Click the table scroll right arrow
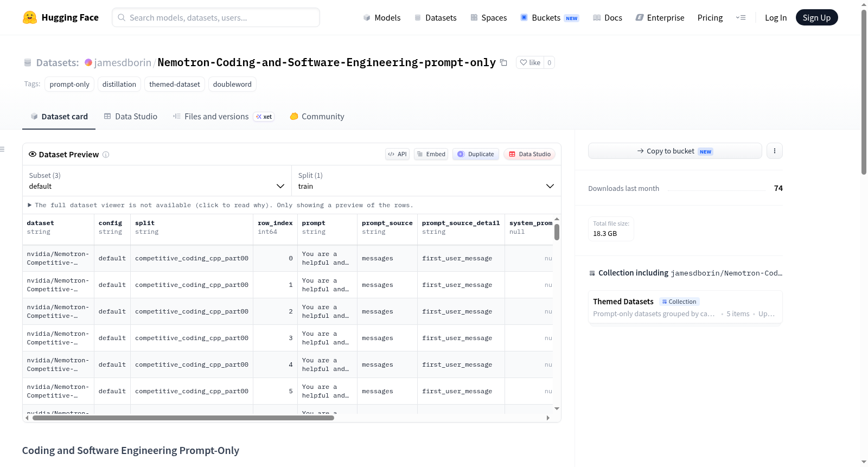Viewport: 868px width, 467px height. pyautogui.click(x=548, y=418)
